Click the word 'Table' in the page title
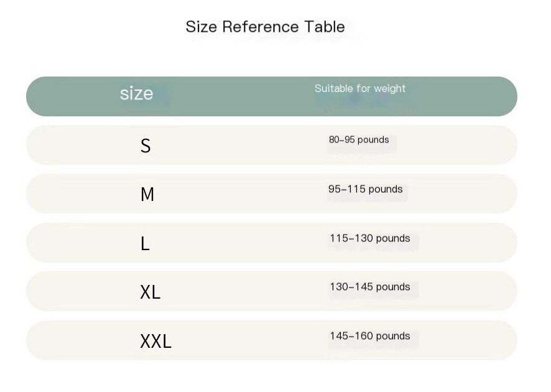Screen dimensions: 551x392 pyautogui.click(x=325, y=27)
